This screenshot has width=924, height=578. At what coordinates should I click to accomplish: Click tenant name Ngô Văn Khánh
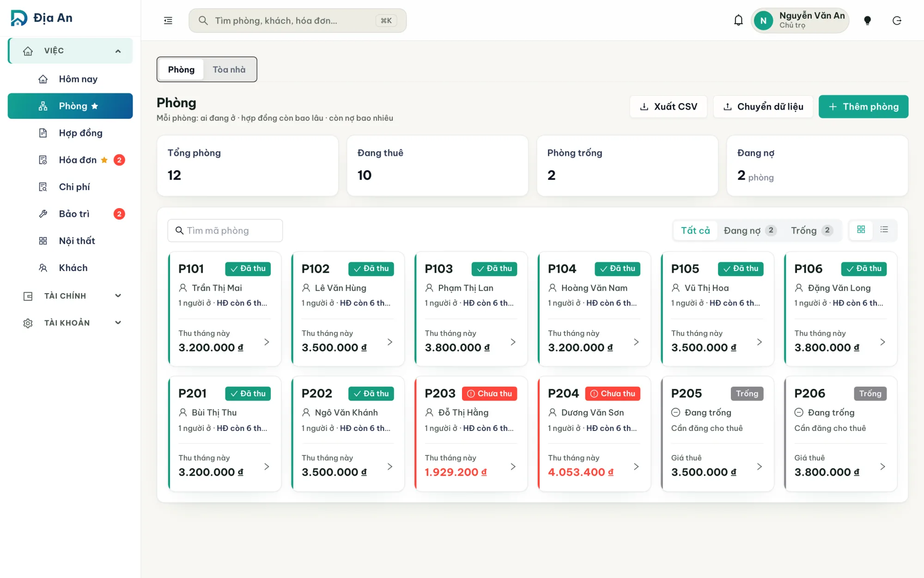[346, 412]
